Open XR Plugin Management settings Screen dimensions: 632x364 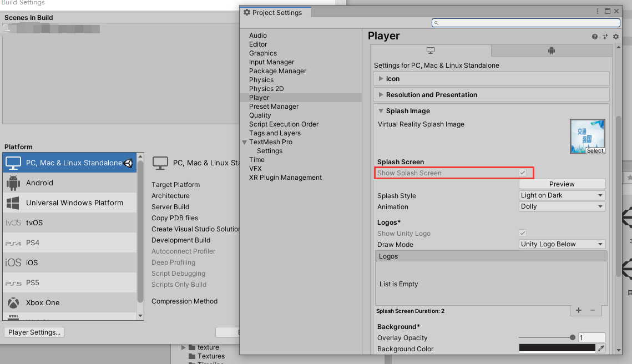(x=285, y=178)
